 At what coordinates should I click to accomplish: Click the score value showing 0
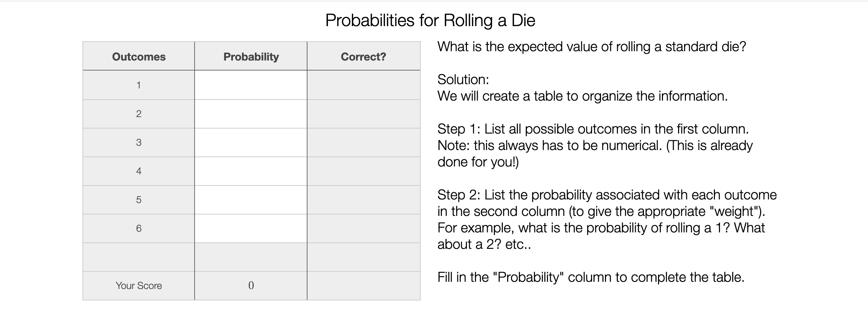(x=251, y=286)
